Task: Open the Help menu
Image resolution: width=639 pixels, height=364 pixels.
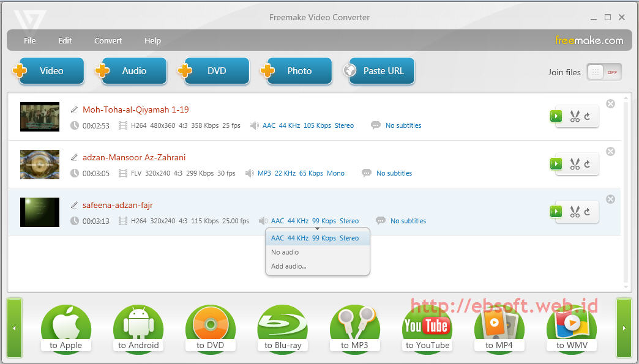Action: (152, 41)
